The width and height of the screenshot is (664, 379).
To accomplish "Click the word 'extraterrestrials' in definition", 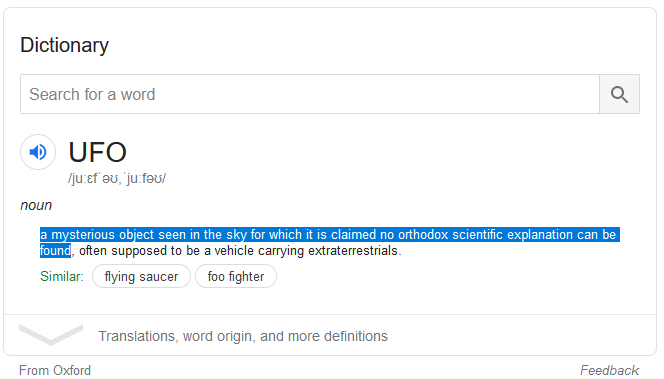I will pos(353,251).
